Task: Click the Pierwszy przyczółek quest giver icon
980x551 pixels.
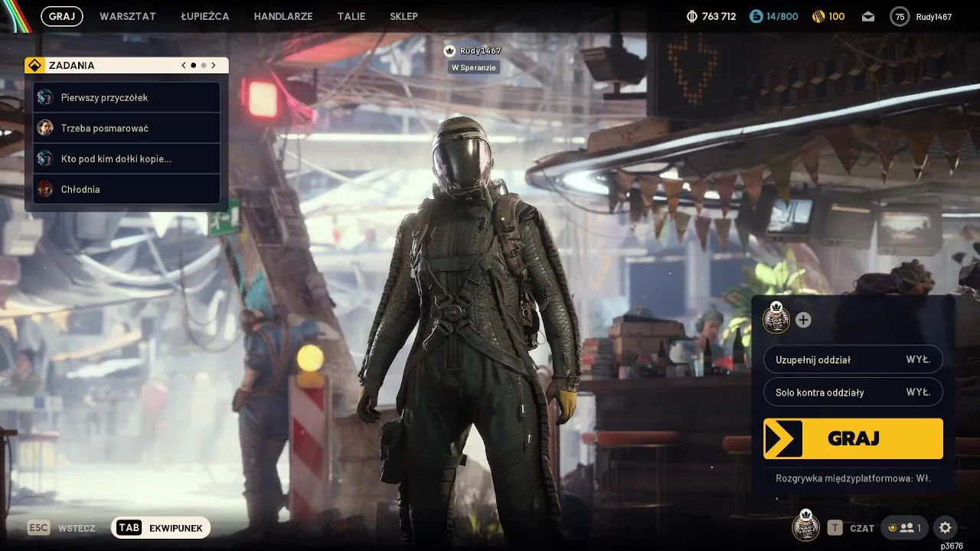Action: tap(45, 97)
